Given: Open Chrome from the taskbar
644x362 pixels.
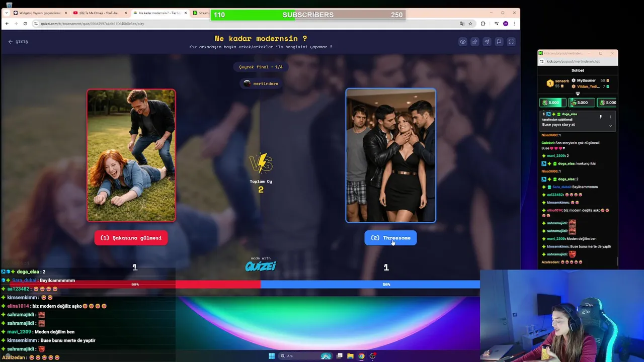Looking at the screenshot, I should click(x=361, y=356).
